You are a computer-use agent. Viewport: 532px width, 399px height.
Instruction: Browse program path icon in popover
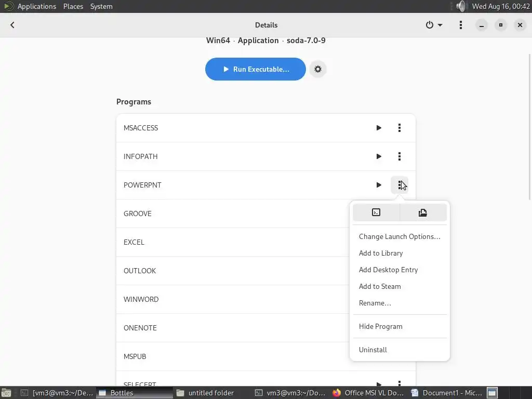pos(423,212)
